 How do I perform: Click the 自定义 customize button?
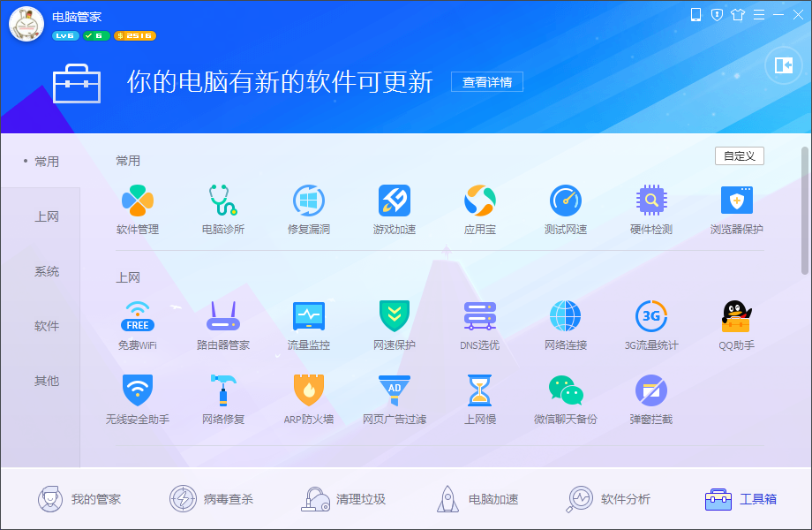[739, 156]
